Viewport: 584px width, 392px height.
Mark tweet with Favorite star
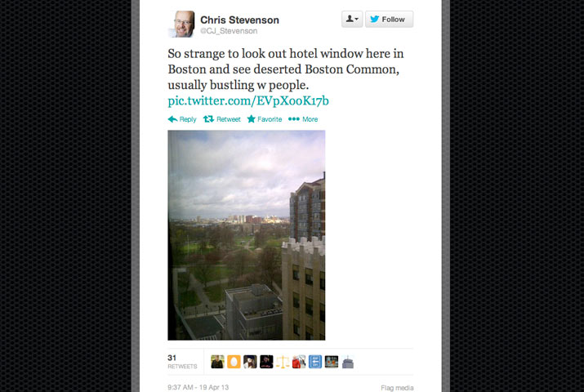[252, 119]
